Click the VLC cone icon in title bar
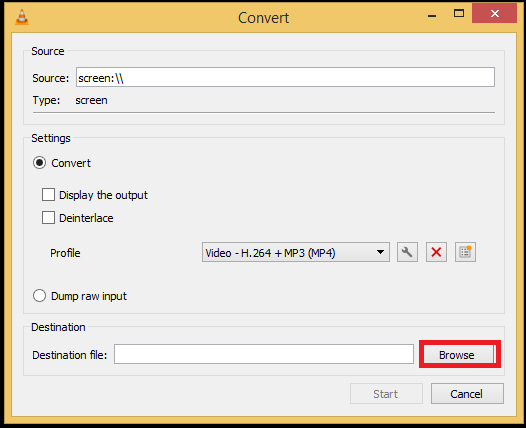526x428 pixels. click(x=22, y=17)
